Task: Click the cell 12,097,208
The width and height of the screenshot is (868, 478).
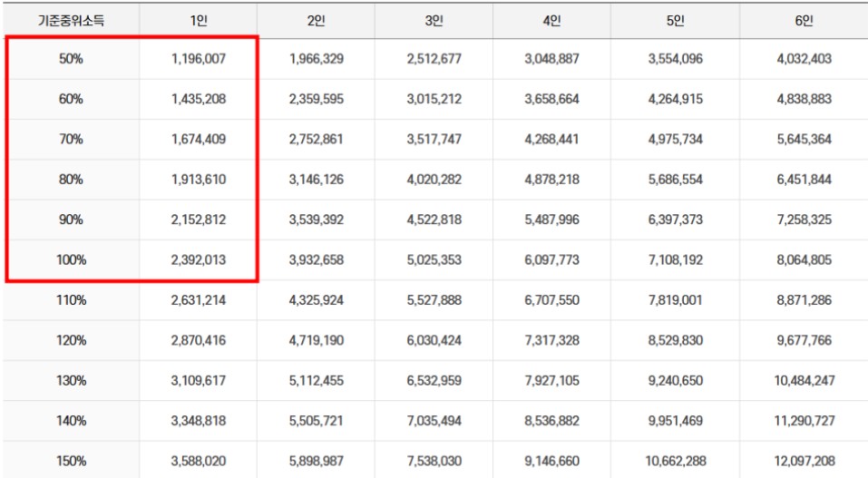Action: tap(804, 461)
